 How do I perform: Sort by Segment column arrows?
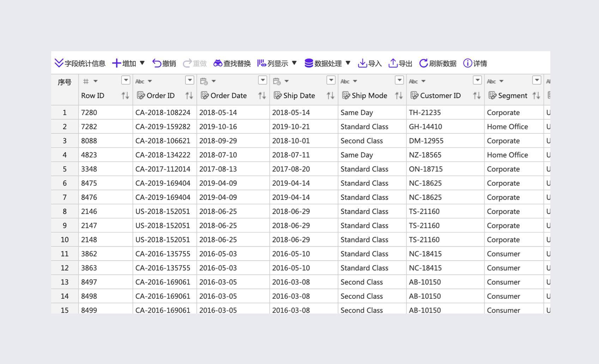coord(536,96)
